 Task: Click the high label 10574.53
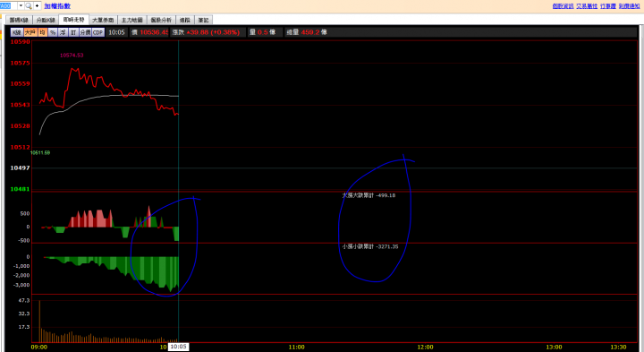(72, 56)
